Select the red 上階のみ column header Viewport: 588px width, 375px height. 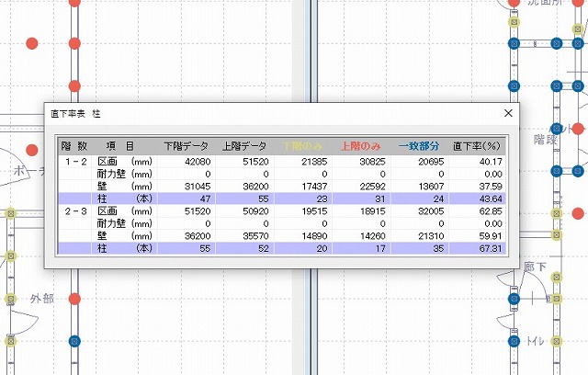pyautogui.click(x=361, y=145)
